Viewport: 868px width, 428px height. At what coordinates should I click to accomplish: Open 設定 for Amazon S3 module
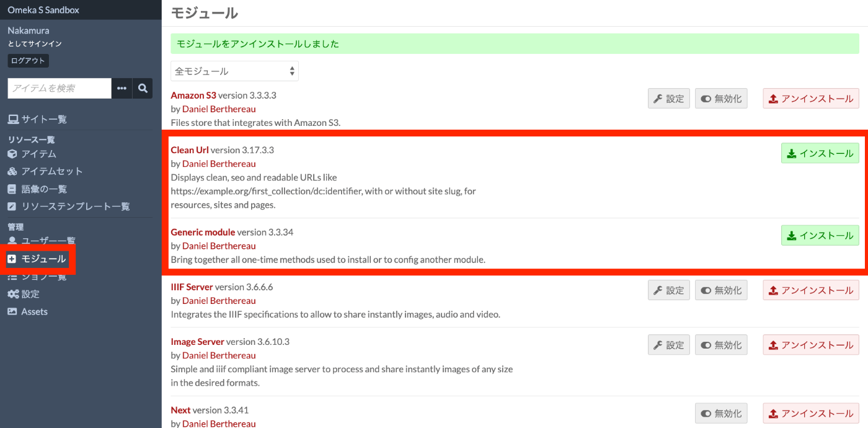pyautogui.click(x=669, y=99)
